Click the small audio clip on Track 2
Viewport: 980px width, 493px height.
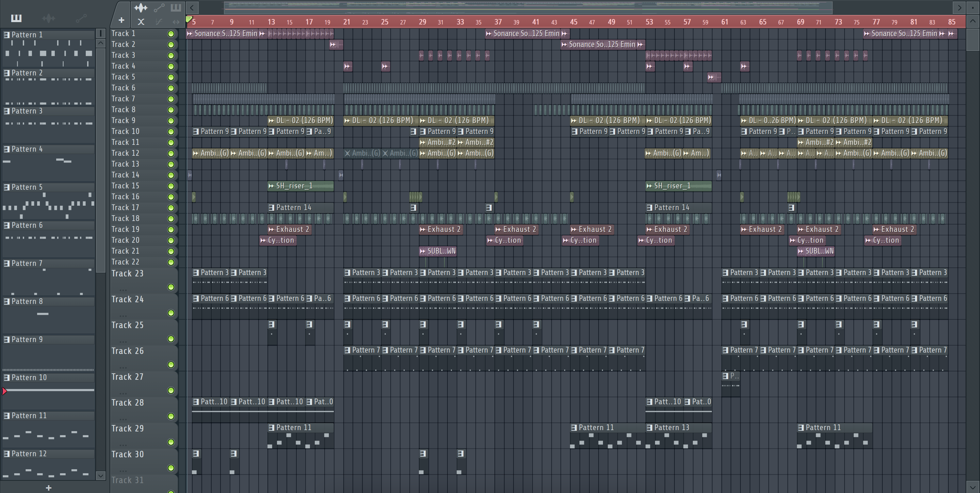pos(336,45)
